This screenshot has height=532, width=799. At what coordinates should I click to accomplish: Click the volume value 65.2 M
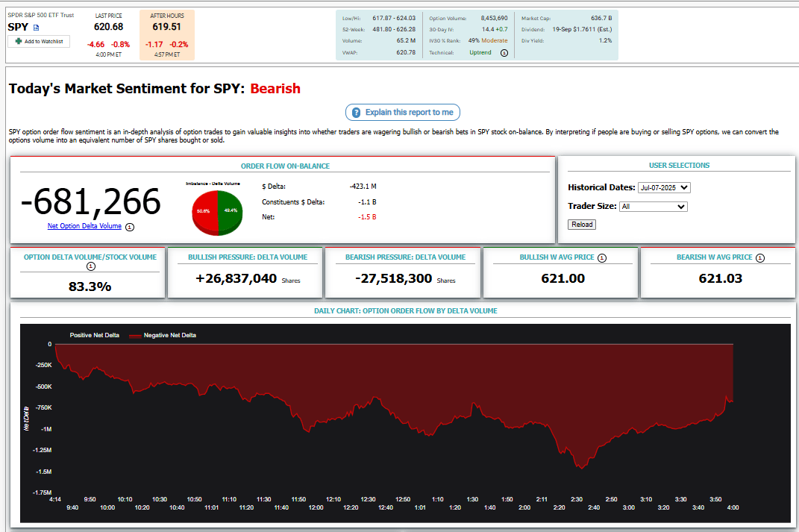(x=406, y=41)
